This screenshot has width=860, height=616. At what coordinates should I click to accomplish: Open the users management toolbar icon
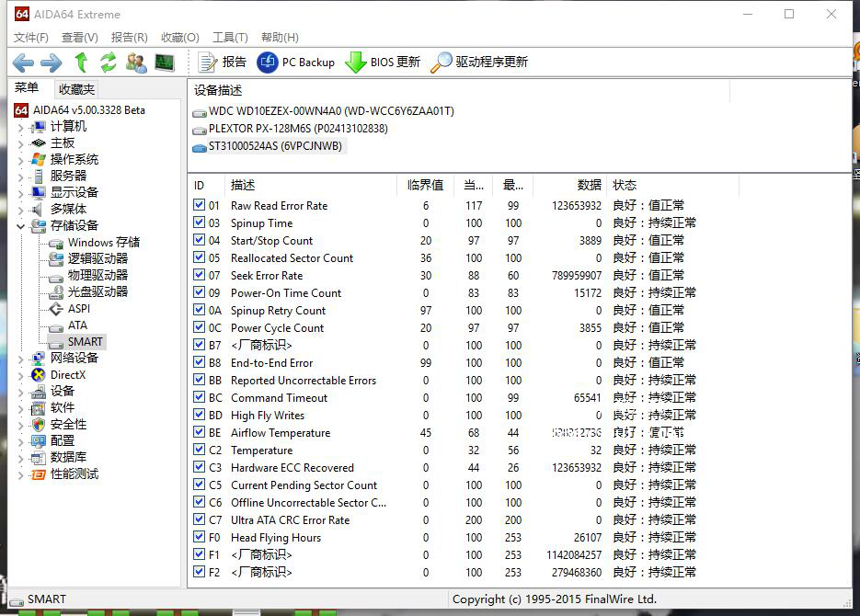136,63
